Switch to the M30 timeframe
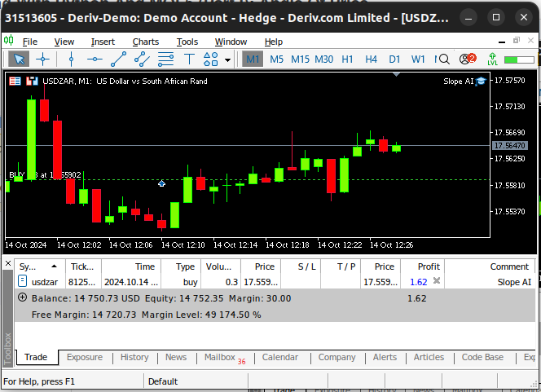This screenshot has width=541, height=392. (324, 59)
